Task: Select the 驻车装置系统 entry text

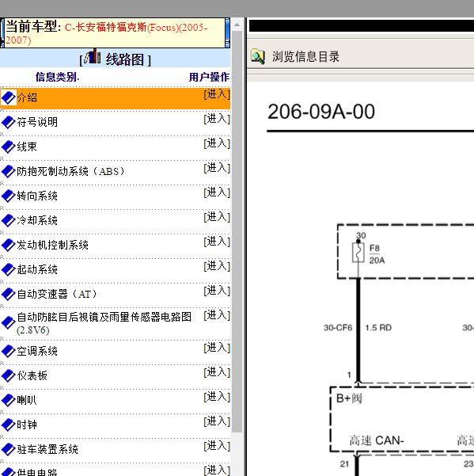Action: (x=47, y=449)
